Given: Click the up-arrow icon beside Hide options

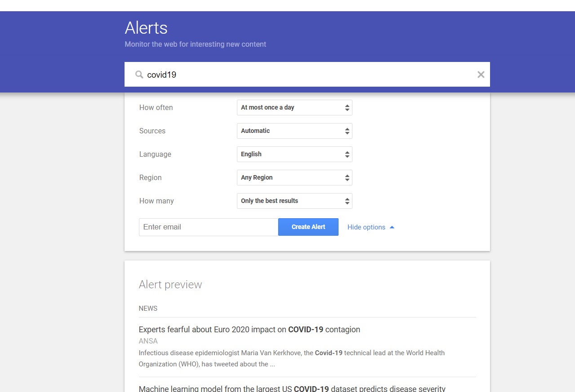Looking at the screenshot, I should pos(392,227).
